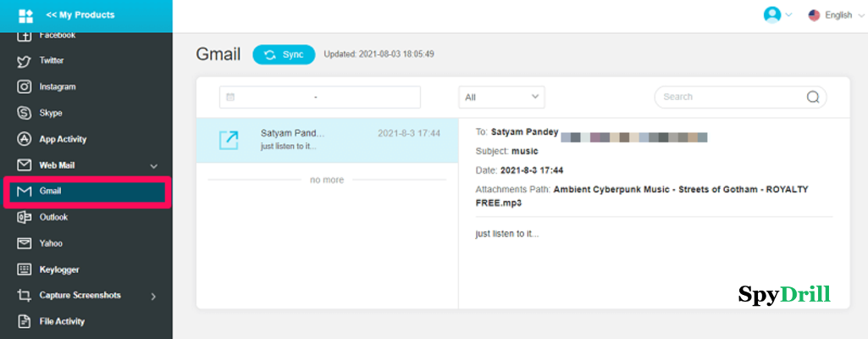Click the Instagram camera icon

click(x=25, y=87)
